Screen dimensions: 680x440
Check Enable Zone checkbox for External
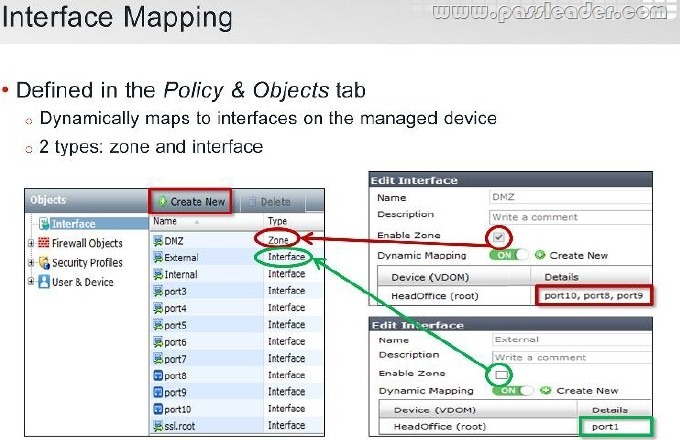tap(501, 375)
